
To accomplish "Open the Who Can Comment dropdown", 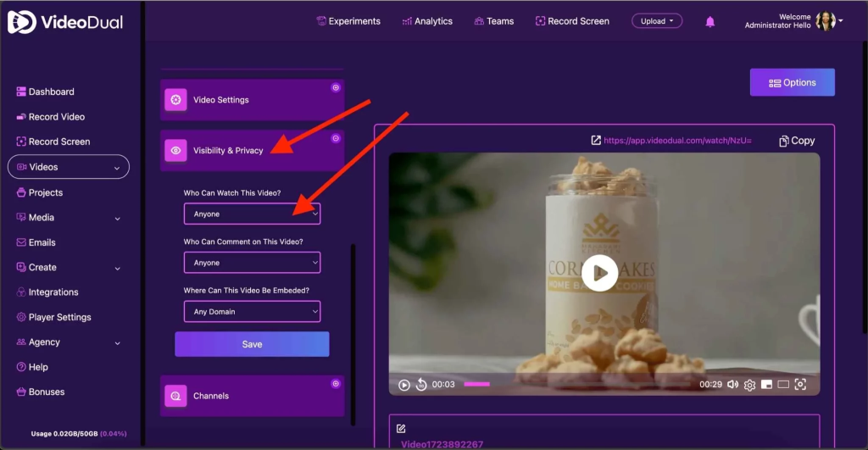I will [252, 263].
